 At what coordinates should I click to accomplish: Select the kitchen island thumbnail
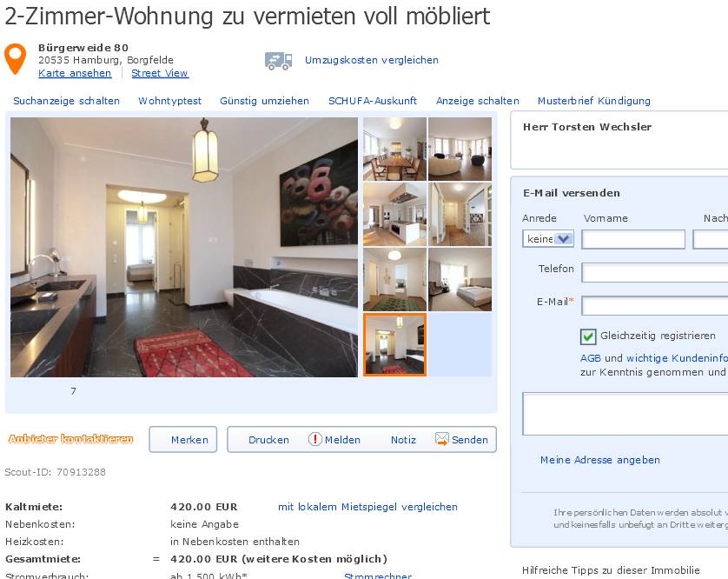(394, 214)
